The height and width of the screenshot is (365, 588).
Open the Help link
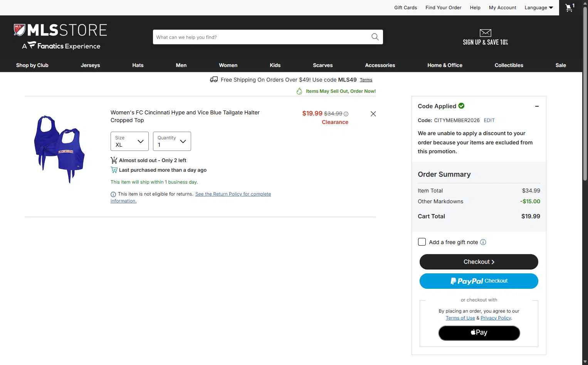click(475, 8)
